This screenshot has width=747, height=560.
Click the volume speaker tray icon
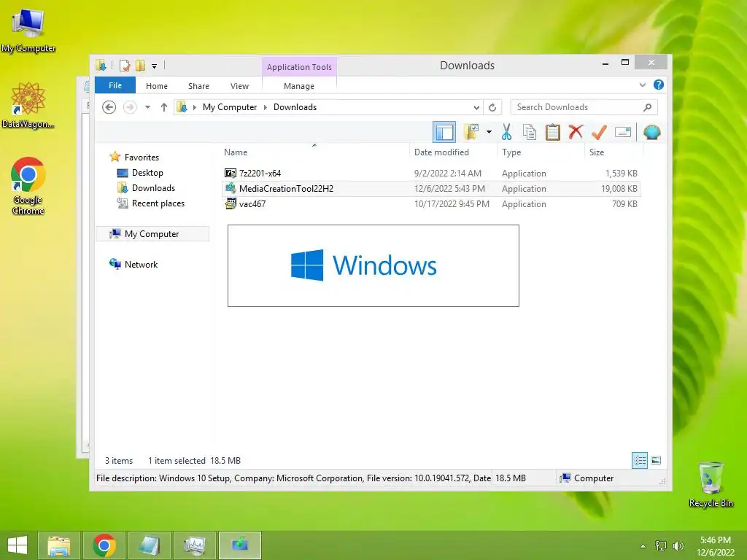coord(678,546)
